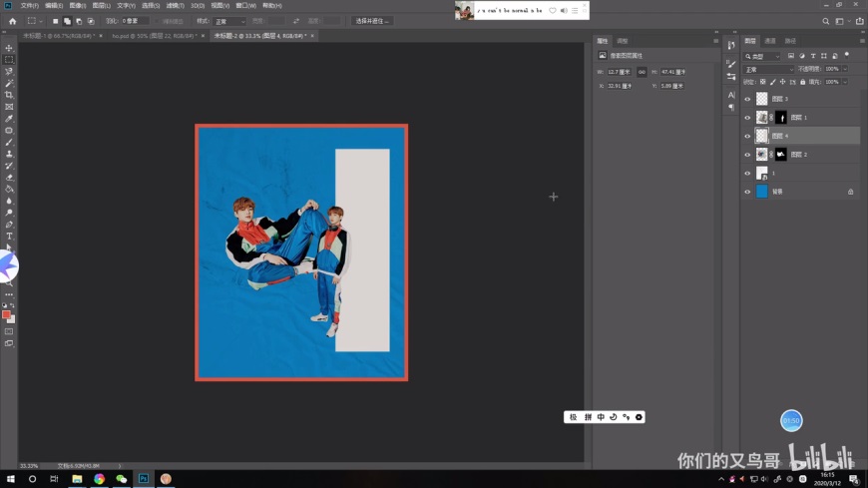Screen dimensions: 868x488
Task: Set the foreground color swatch
Action: coord(6,314)
